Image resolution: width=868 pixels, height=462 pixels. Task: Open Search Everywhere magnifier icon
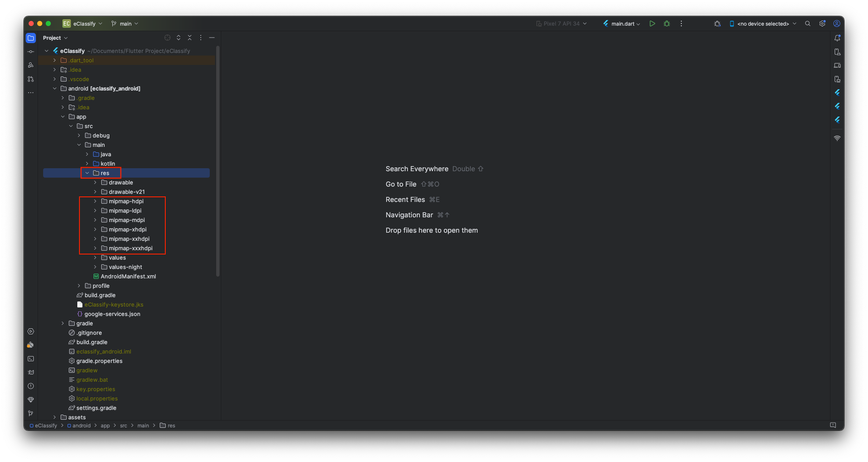[808, 23]
